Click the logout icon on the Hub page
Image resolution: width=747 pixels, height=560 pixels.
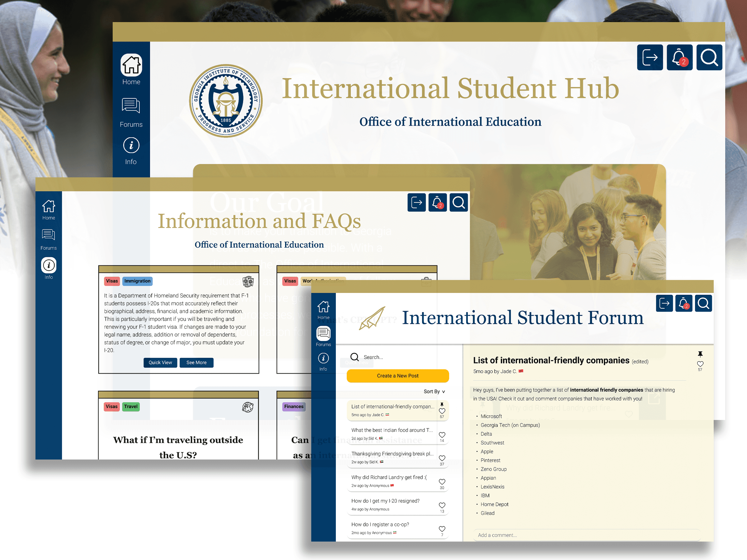pos(650,57)
